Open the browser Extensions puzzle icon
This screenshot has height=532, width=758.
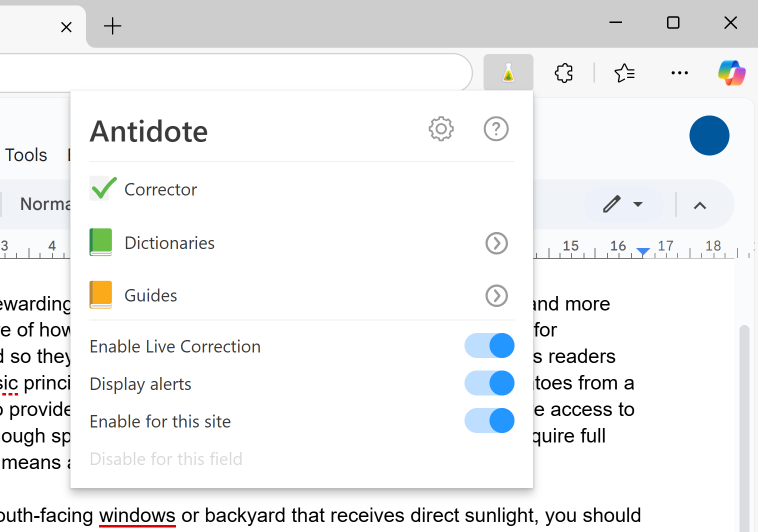click(564, 73)
